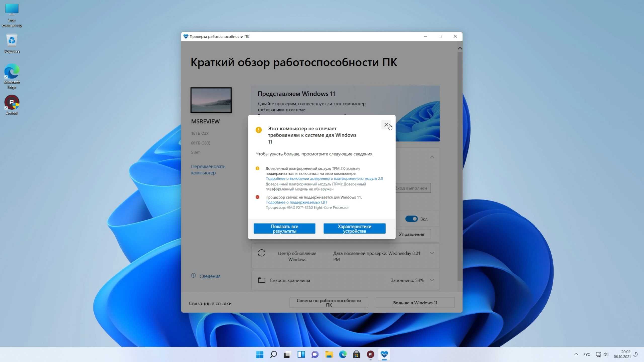Image resolution: width=644 pixels, height=362 pixels.
Task: Click '16 ГБ ОЗУ' specification text
Action: [200, 133]
